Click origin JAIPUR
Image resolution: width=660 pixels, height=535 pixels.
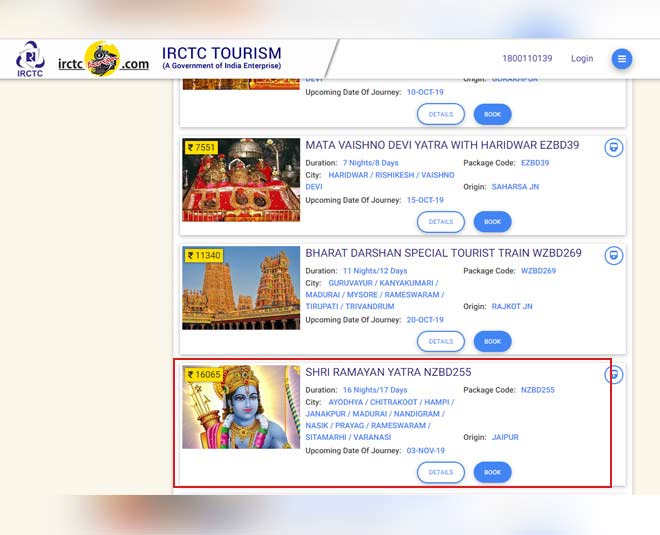pyautogui.click(x=505, y=437)
